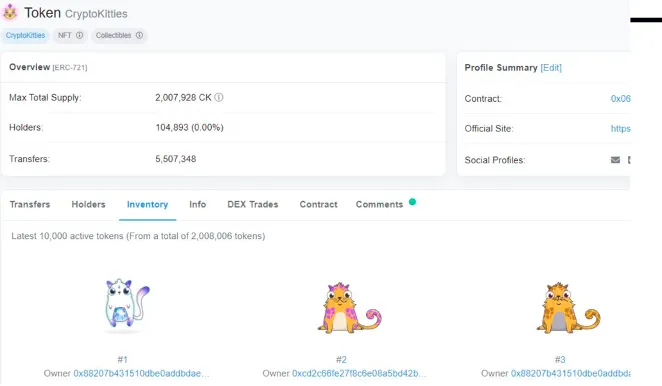Open owner address of kitty #1
662x386 pixels.
141,373
